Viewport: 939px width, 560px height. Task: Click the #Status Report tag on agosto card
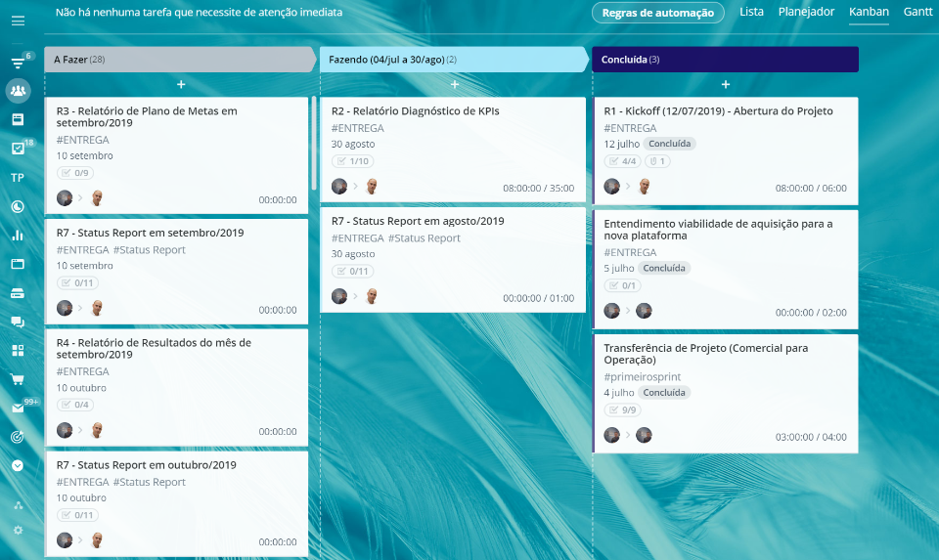coord(424,238)
